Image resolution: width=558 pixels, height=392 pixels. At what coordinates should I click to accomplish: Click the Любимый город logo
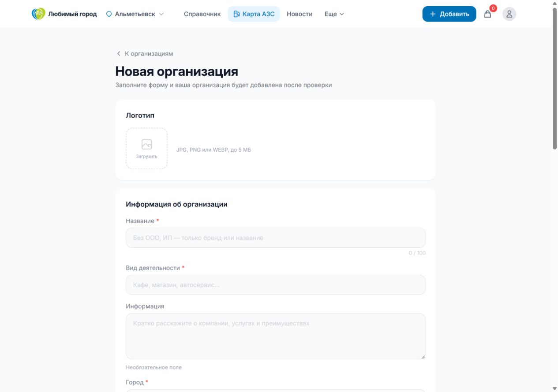pos(64,14)
